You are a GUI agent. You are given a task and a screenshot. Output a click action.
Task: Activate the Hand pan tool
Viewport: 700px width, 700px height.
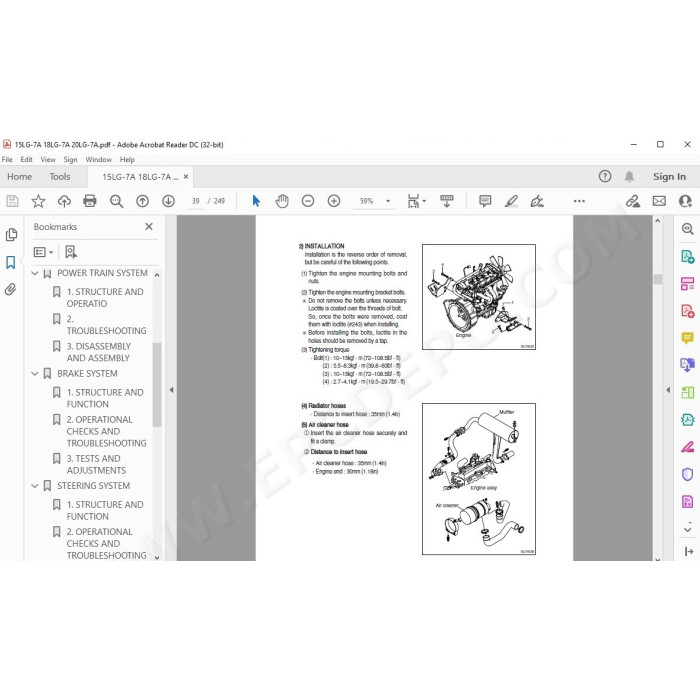[282, 201]
